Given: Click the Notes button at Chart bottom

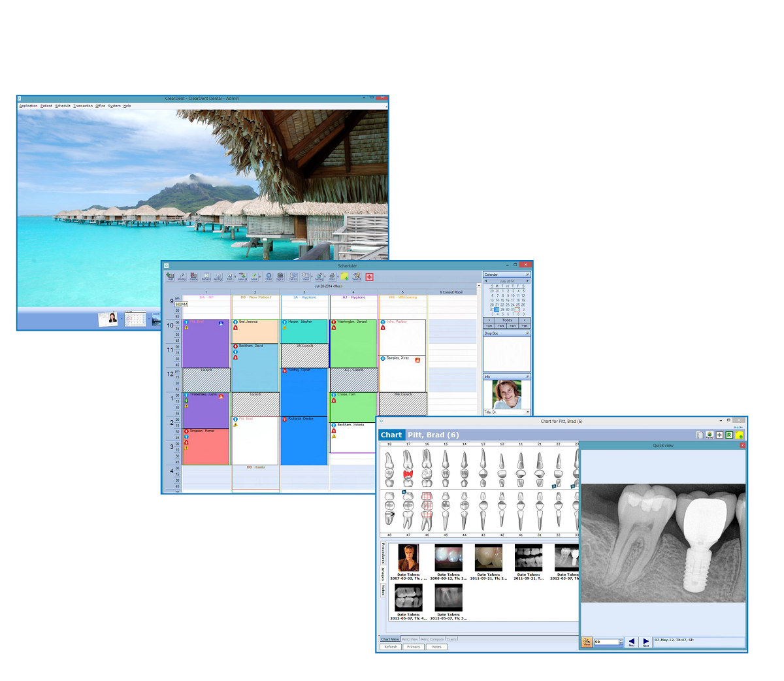Looking at the screenshot, I should 436,647.
